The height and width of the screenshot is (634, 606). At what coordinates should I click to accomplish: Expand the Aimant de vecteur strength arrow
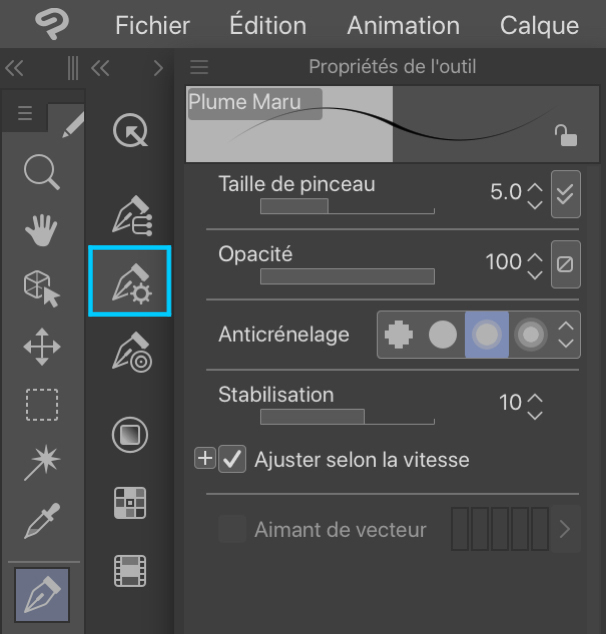(x=566, y=530)
